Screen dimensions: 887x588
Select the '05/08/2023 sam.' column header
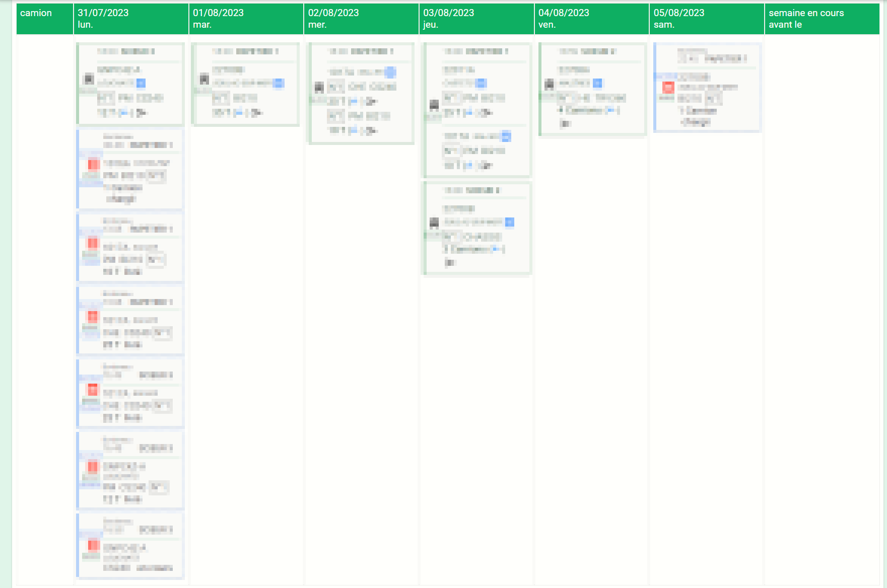pyautogui.click(x=707, y=19)
